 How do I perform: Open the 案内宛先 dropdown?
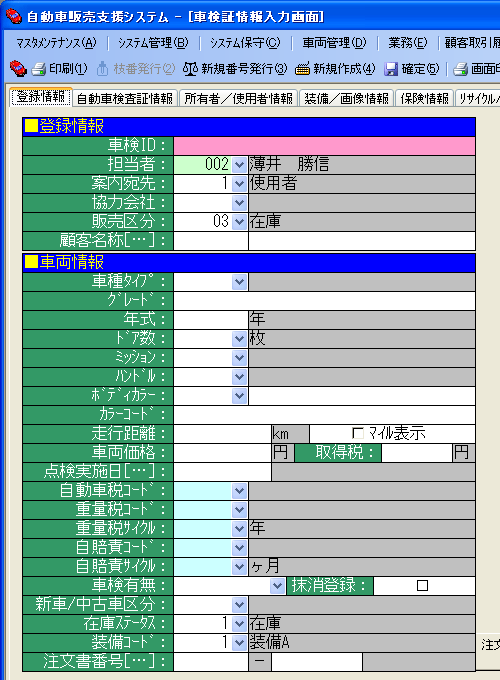point(239,184)
